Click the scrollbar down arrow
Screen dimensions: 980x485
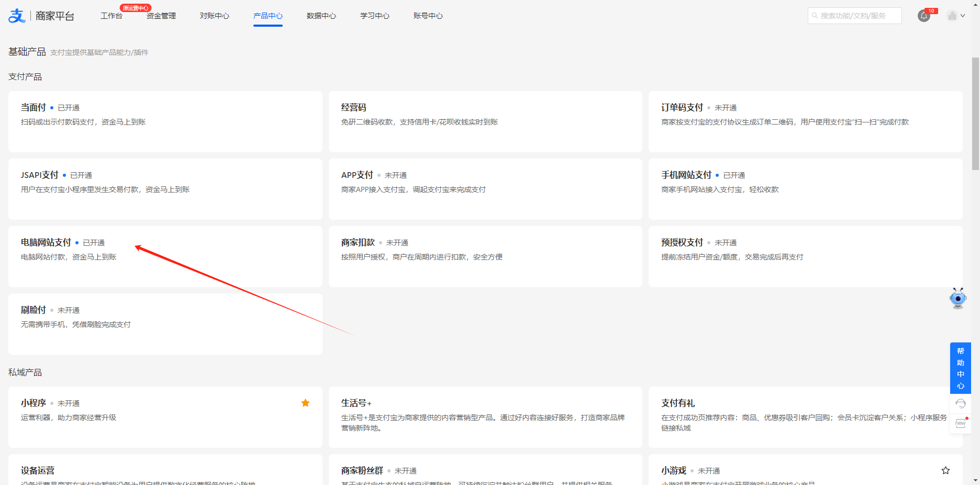pyautogui.click(x=975, y=480)
